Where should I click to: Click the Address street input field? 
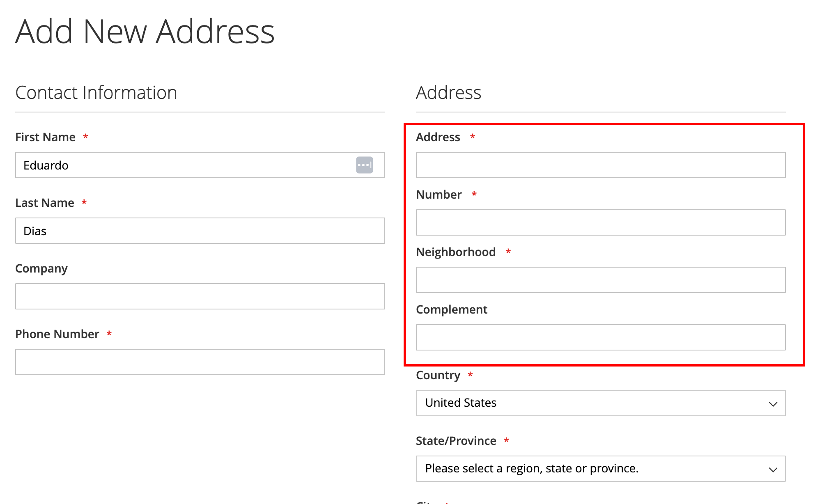[x=601, y=165]
